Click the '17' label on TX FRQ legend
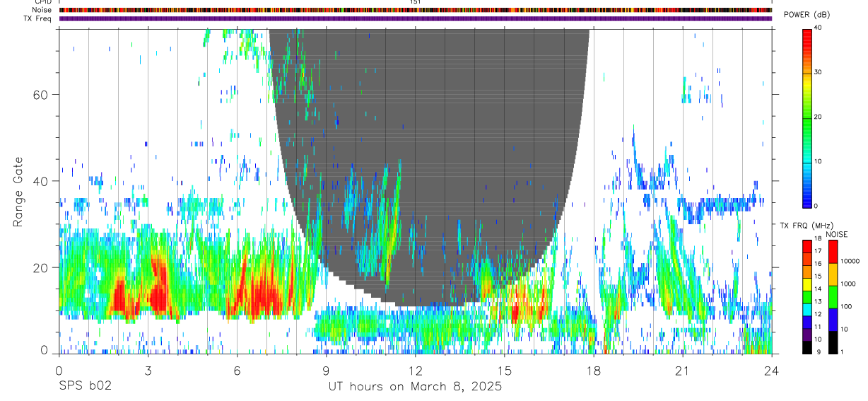The image size is (868, 401). point(816,251)
